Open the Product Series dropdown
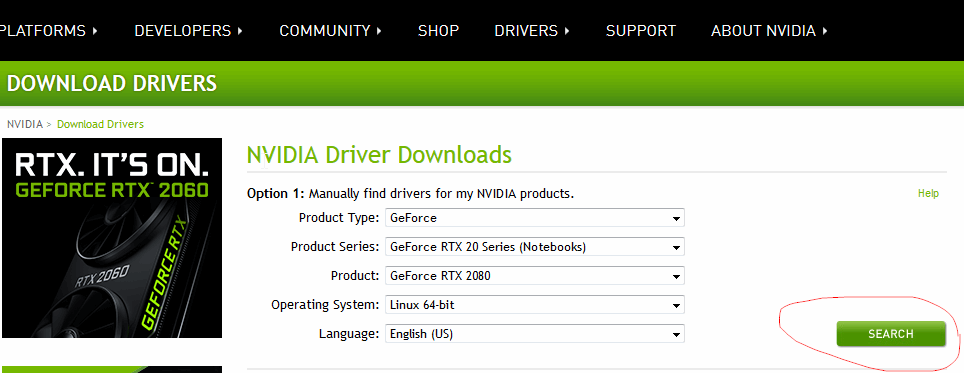This screenshot has height=373, width=964. pos(535,247)
